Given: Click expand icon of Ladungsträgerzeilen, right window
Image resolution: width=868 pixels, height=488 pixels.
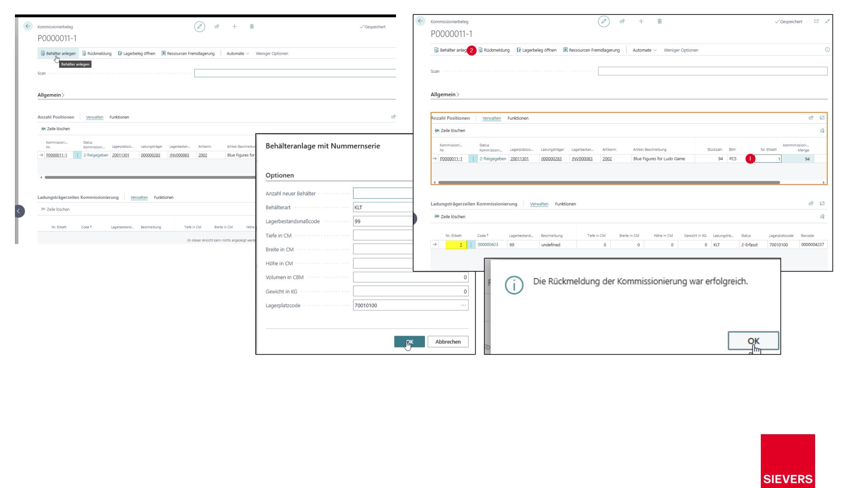Looking at the screenshot, I should point(822,204).
